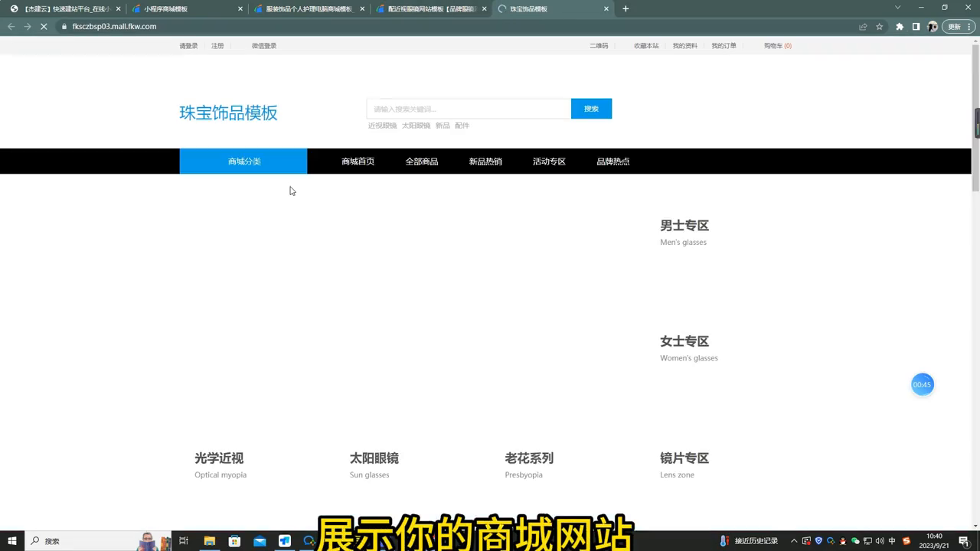
Task: Open the volume speaker icon in the tray
Action: [879, 541]
